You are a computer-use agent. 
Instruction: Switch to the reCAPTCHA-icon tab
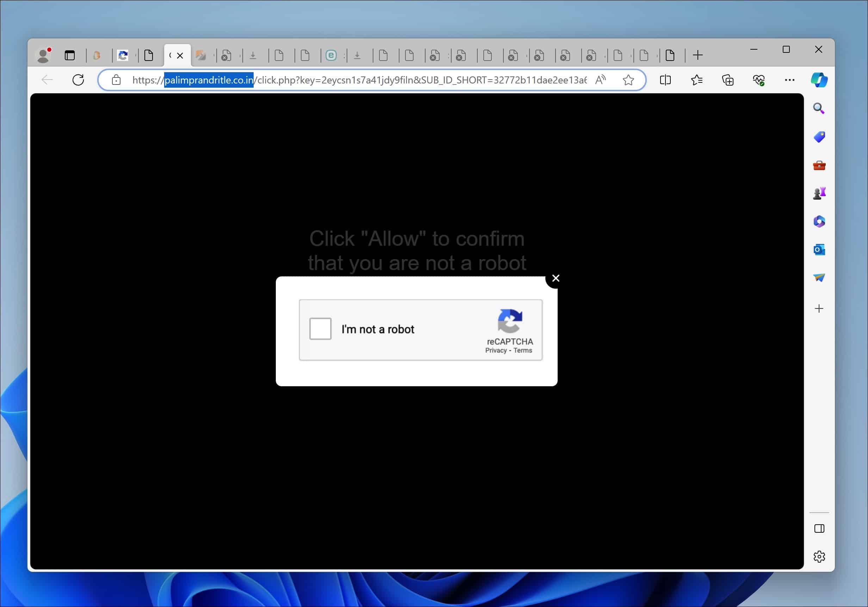(123, 56)
